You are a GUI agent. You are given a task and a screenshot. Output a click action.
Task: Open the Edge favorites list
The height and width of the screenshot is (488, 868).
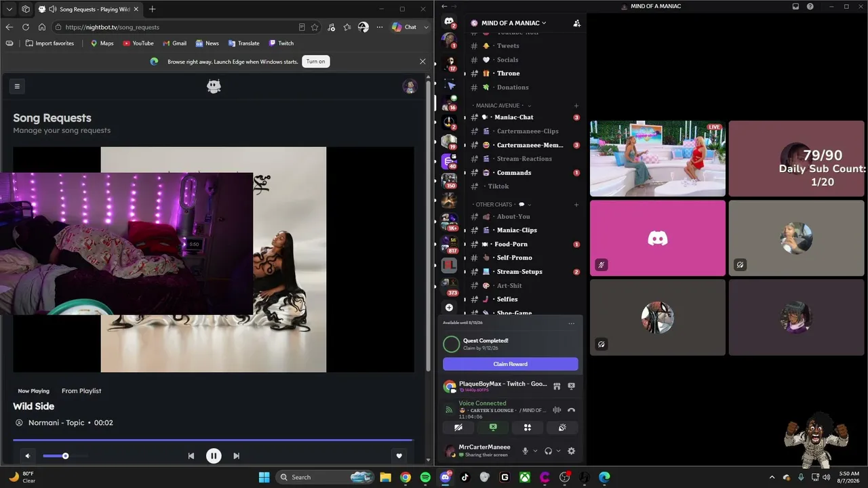pos(347,27)
